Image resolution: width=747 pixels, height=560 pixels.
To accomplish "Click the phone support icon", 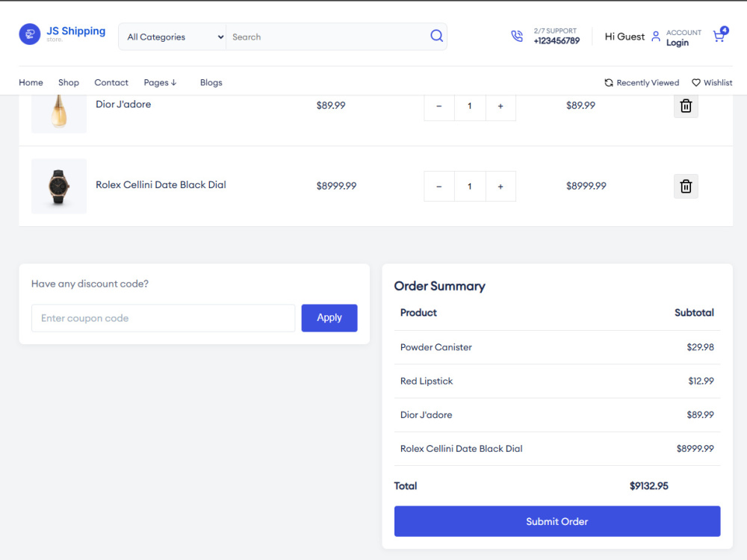I will tap(517, 36).
